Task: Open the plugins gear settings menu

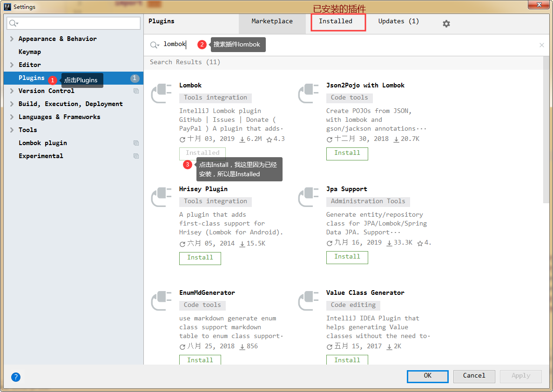Action: 446,24
